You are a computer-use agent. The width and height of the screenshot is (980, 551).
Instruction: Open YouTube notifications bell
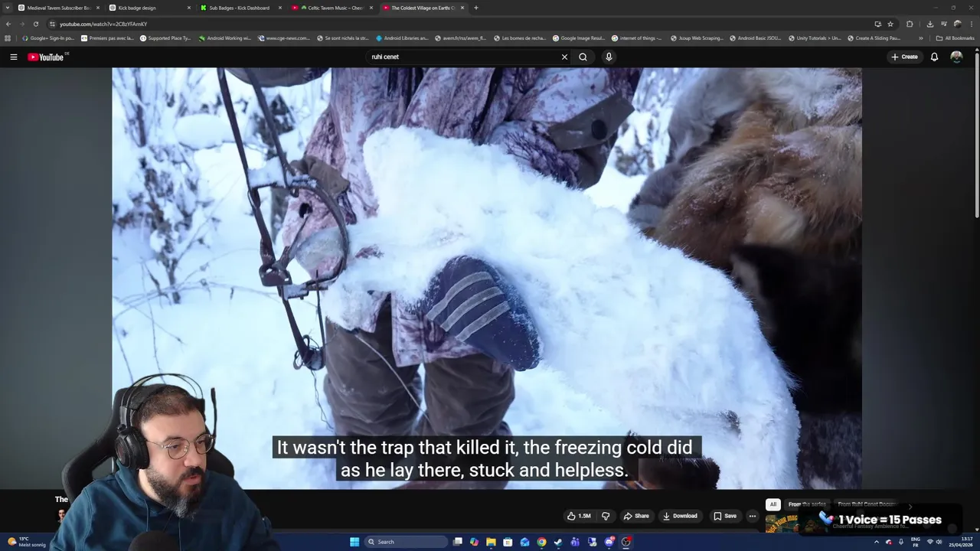[x=934, y=57]
